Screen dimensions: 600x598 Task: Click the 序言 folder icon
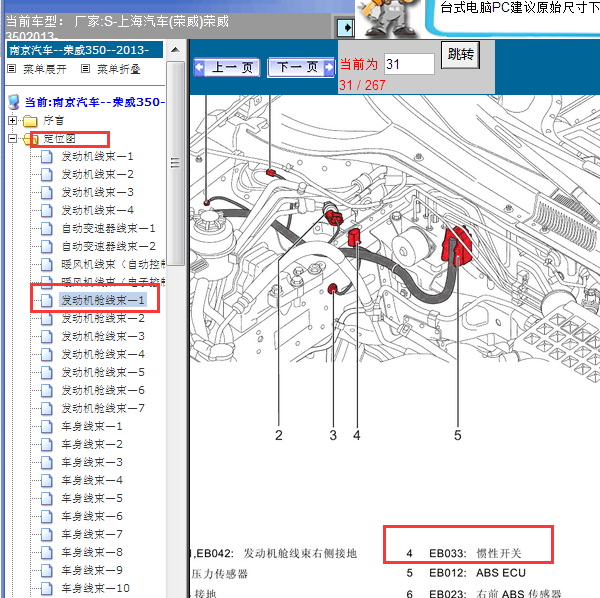point(30,120)
